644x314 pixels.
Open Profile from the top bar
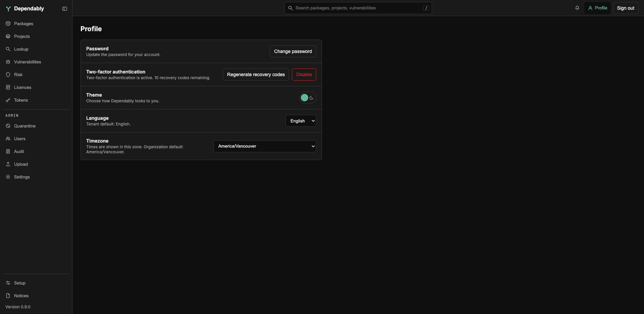click(597, 8)
